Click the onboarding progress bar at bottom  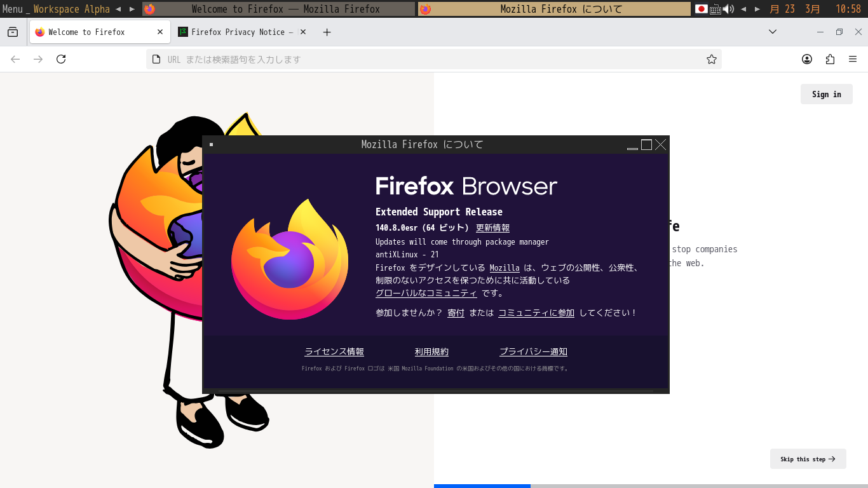coord(651,486)
